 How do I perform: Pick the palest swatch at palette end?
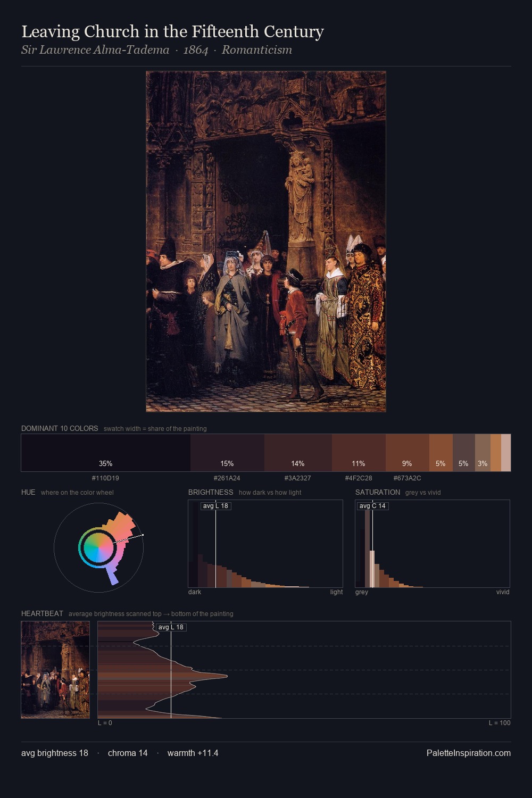tap(506, 453)
